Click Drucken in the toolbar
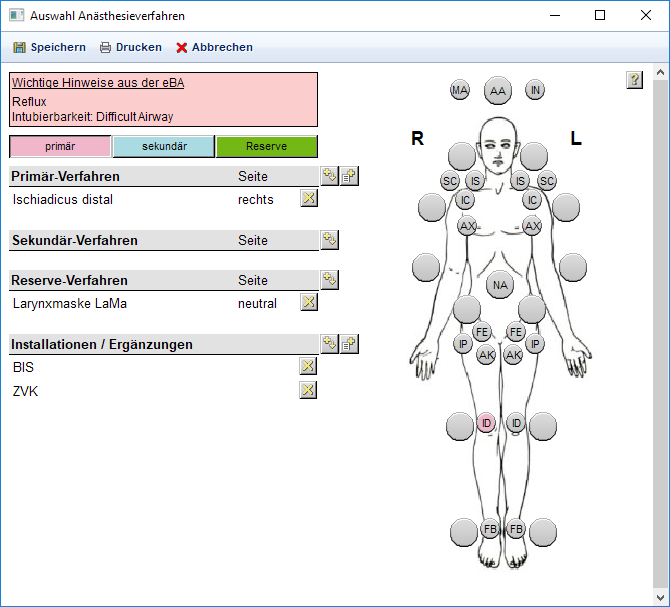The width and height of the screenshot is (670, 607). click(x=130, y=47)
